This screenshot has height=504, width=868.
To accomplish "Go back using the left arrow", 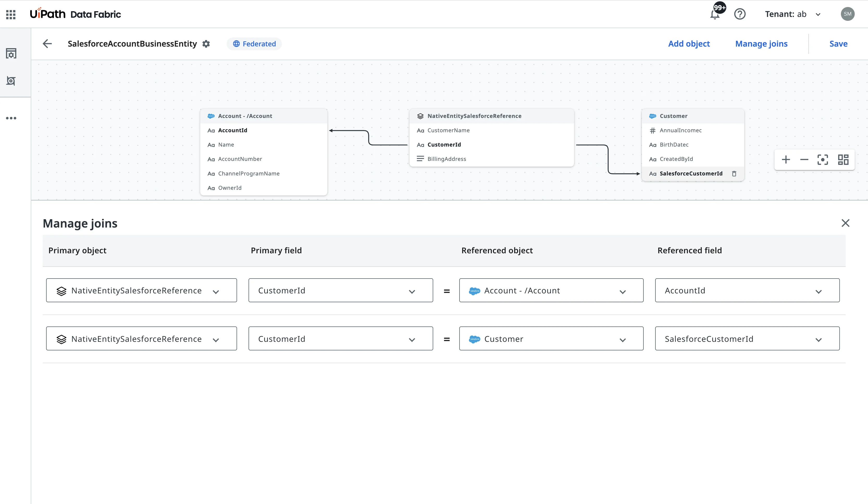I will [47, 44].
